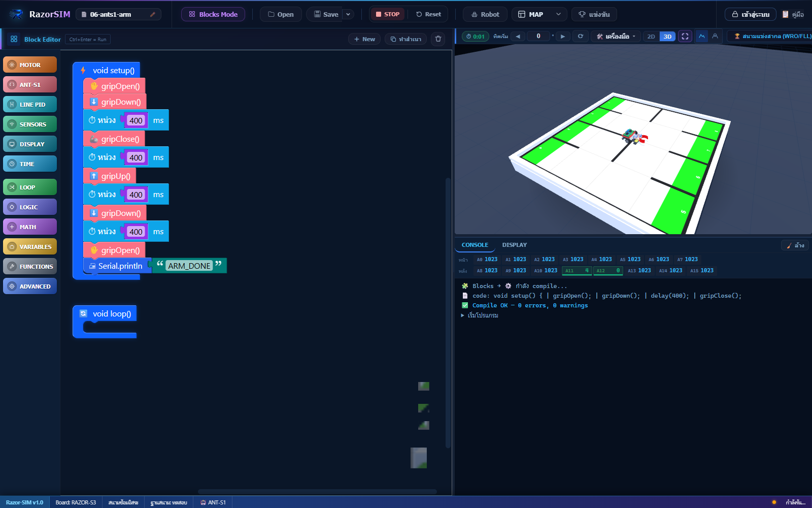Toggle Blocks Mode editor
This screenshot has width=812, height=508.
[213, 14]
